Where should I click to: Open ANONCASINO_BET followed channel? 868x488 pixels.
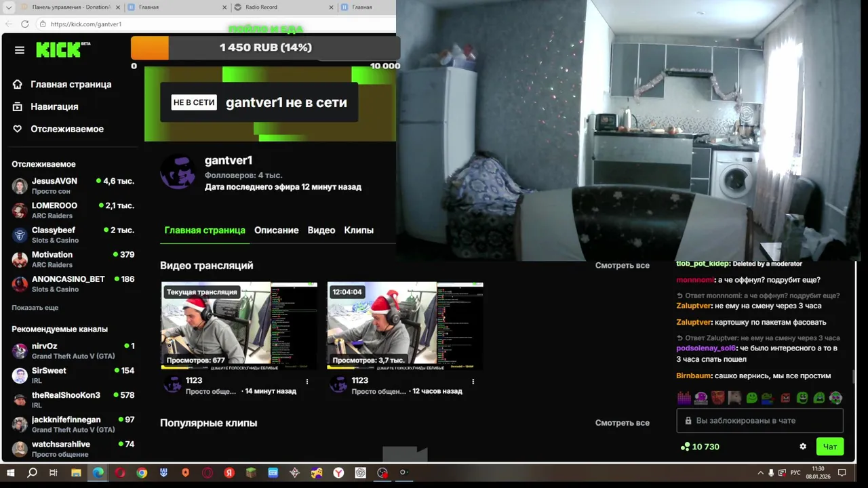click(x=73, y=283)
